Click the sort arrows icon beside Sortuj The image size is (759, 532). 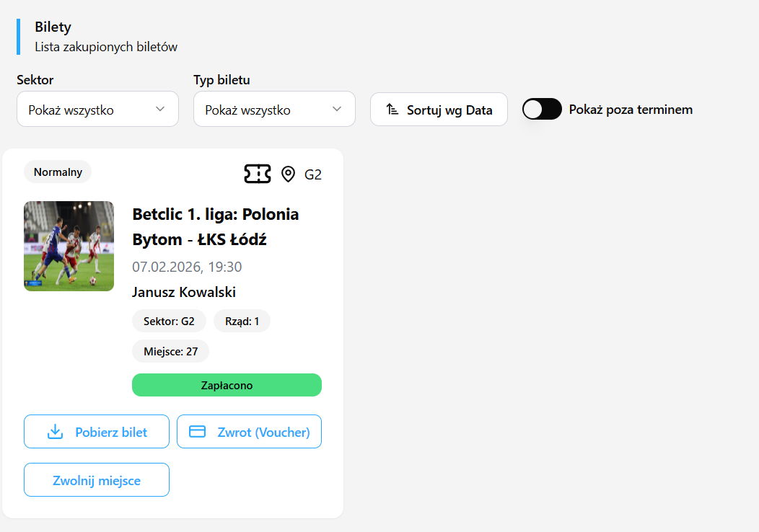pyautogui.click(x=392, y=110)
